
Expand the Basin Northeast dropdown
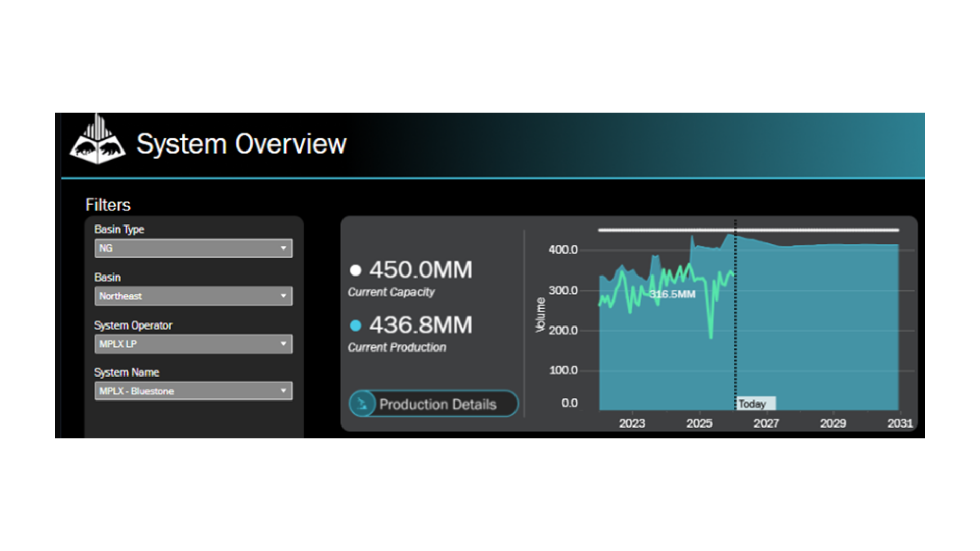283,296
